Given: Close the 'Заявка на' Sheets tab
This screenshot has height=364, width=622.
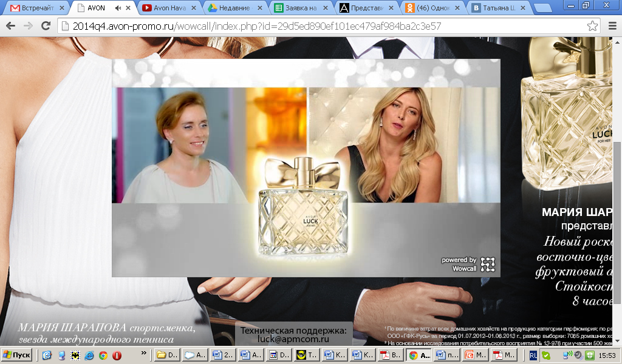Looking at the screenshot, I should (x=326, y=8).
